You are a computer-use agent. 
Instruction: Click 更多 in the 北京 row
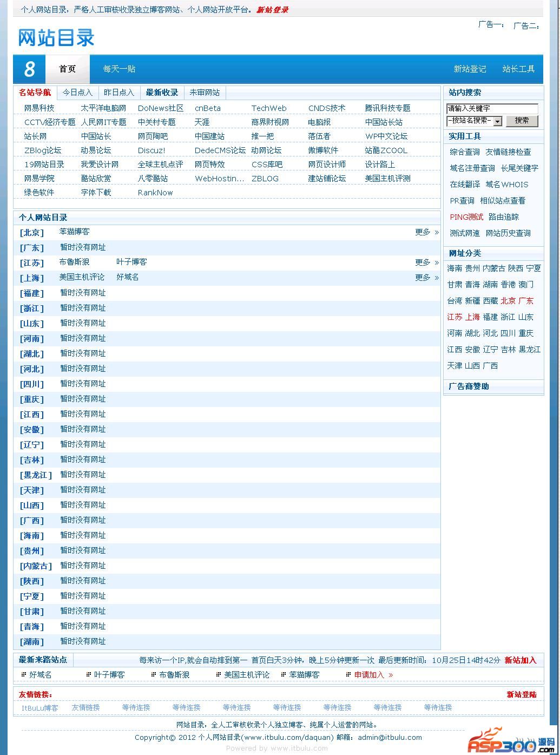click(426, 232)
